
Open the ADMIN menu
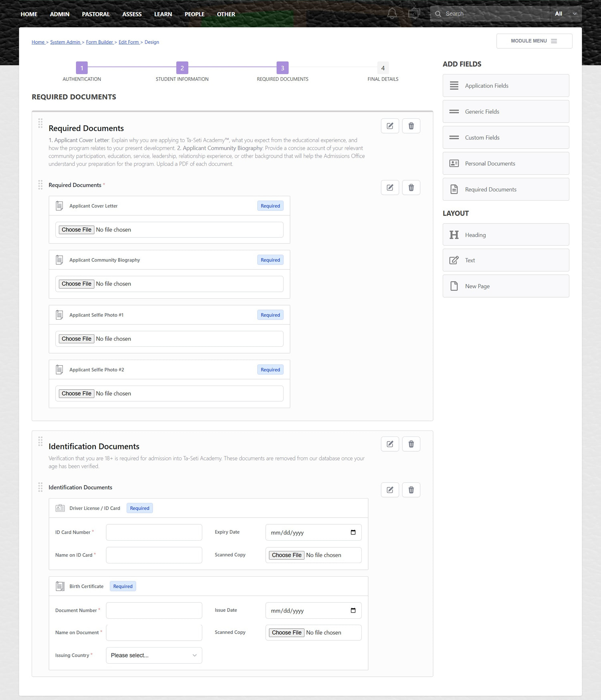pyautogui.click(x=60, y=14)
